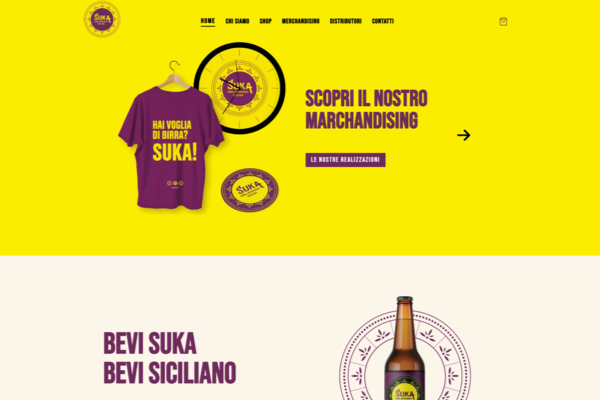The width and height of the screenshot is (600, 400).
Task: Open the Distributori page
Action: point(346,21)
